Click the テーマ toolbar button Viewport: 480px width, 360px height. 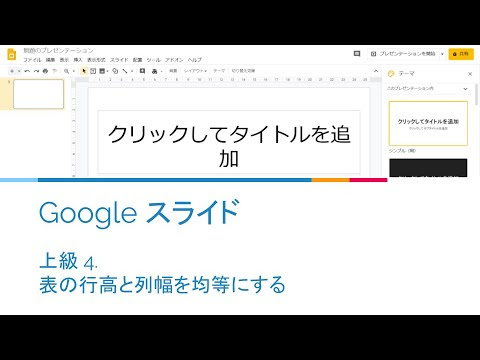point(219,71)
